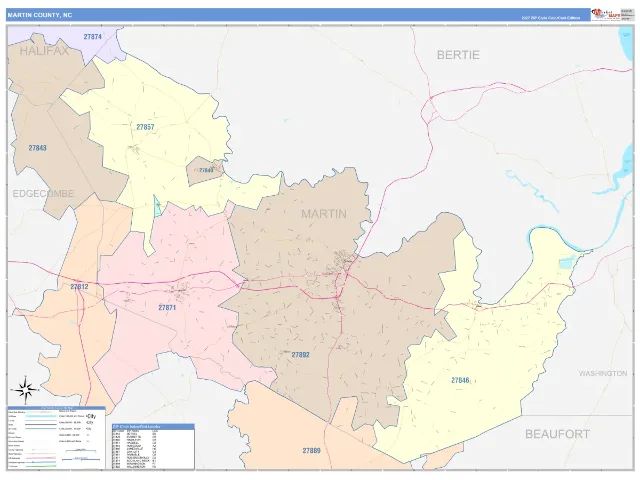
Task: Click ZIP code label 27857
Action: click(145, 127)
